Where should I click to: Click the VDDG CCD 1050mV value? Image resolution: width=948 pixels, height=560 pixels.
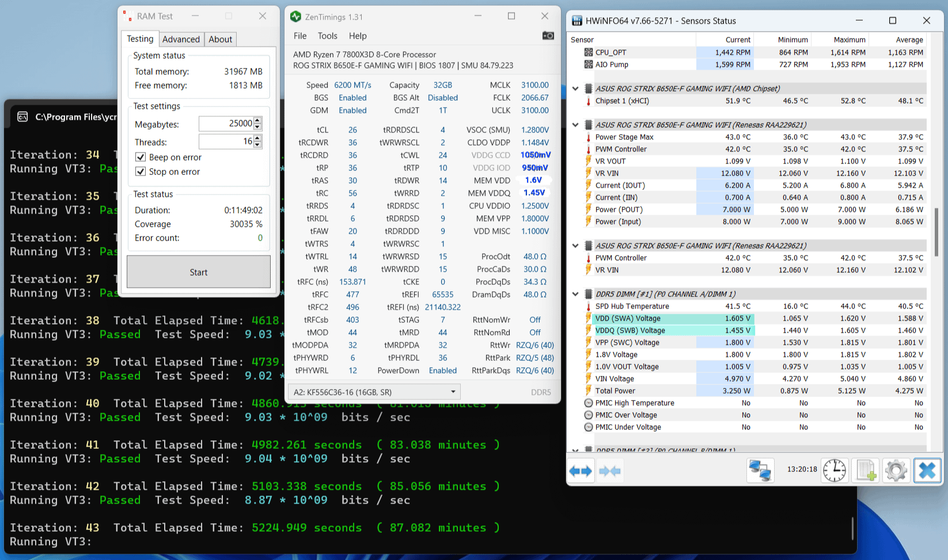tap(536, 155)
